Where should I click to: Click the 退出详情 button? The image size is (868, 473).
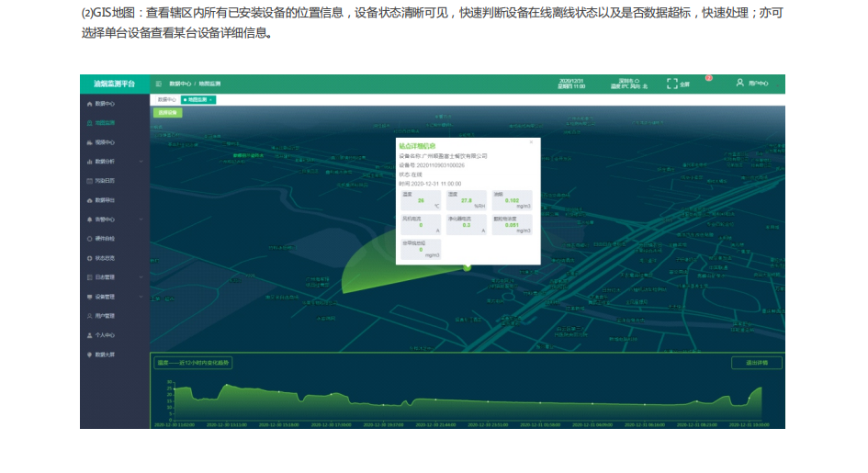click(757, 363)
